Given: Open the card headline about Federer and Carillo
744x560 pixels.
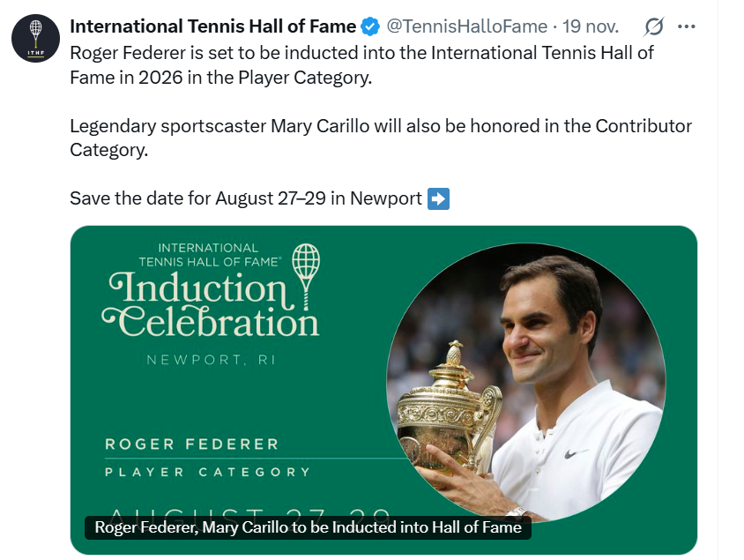Looking at the screenshot, I should (x=308, y=528).
